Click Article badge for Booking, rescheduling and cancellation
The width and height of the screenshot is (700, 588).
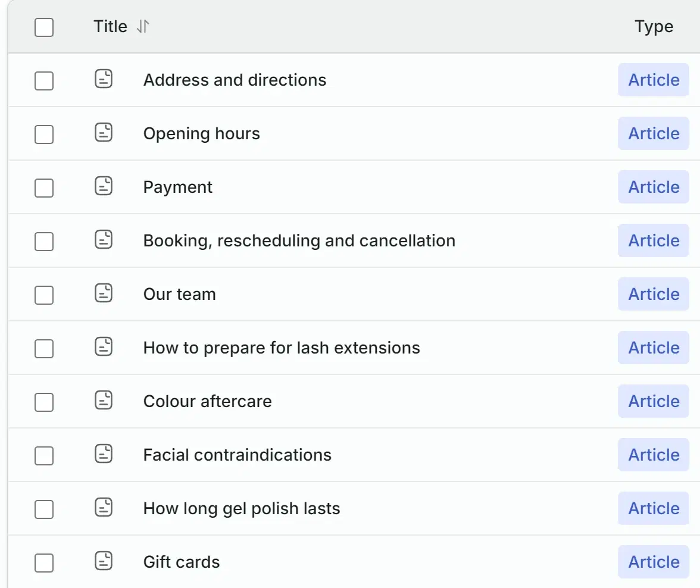654,240
